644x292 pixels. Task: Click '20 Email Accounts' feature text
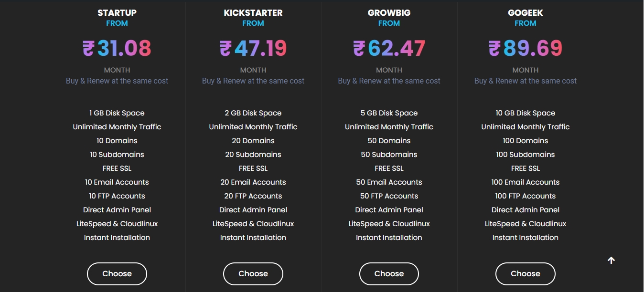[x=253, y=182]
